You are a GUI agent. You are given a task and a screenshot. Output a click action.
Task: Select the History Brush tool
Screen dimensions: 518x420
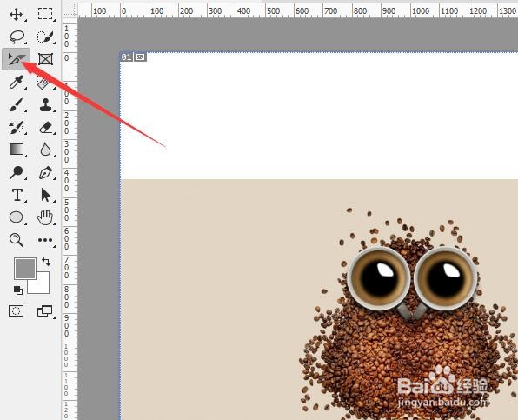17,127
